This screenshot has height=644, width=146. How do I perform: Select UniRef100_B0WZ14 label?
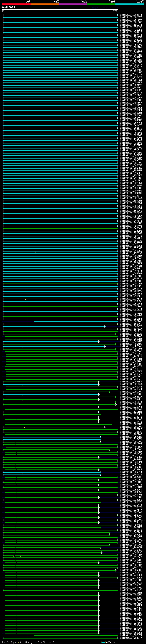(131, 472)
